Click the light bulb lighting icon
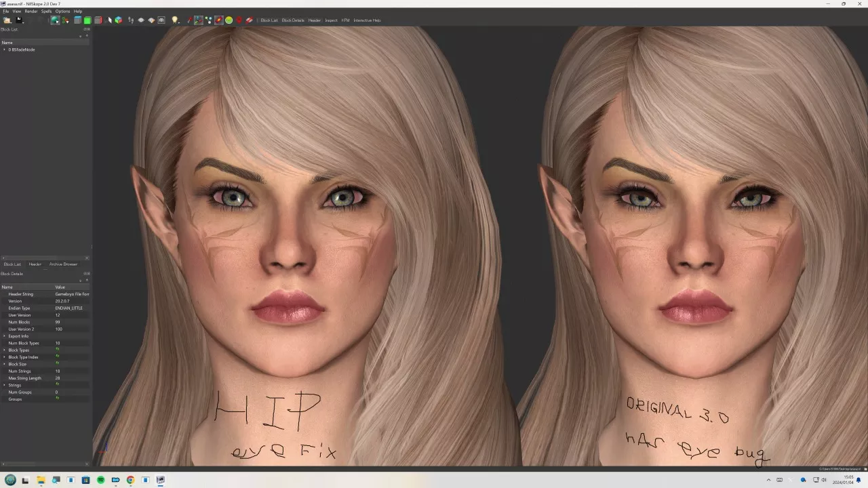 175,20
